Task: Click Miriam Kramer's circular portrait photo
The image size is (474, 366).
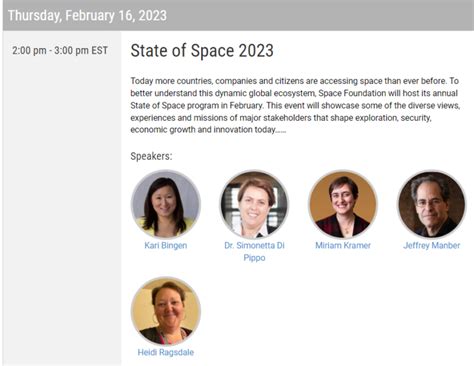Action: click(343, 204)
